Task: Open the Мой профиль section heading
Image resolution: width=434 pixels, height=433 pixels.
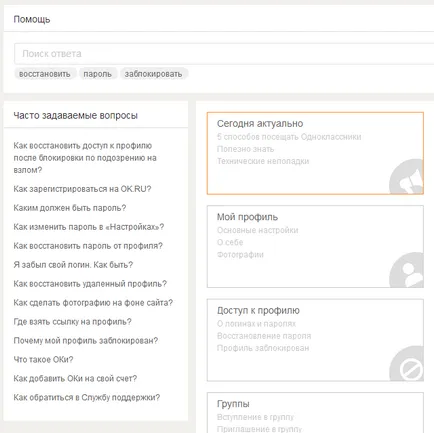Action: (x=247, y=217)
